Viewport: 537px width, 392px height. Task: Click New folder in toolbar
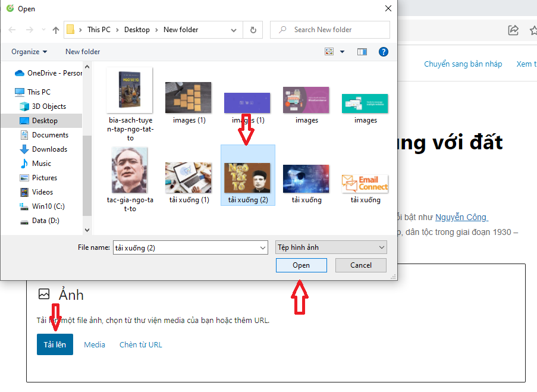83,52
